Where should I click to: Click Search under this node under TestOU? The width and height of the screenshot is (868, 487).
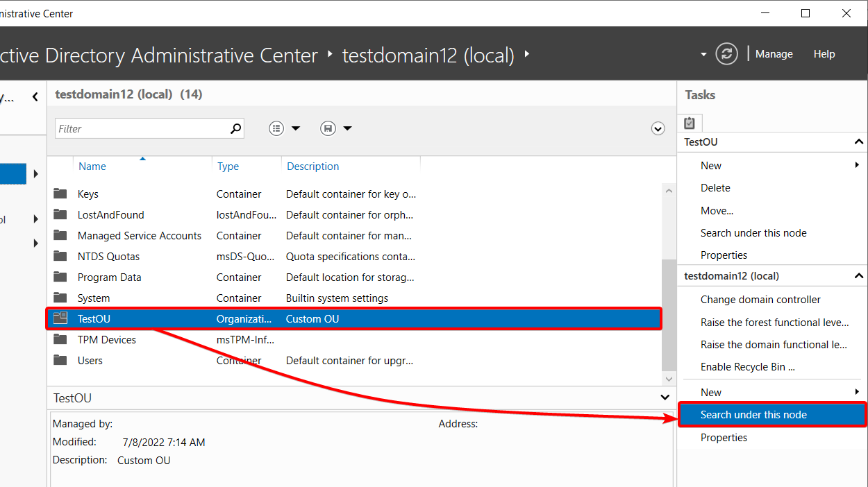point(753,233)
